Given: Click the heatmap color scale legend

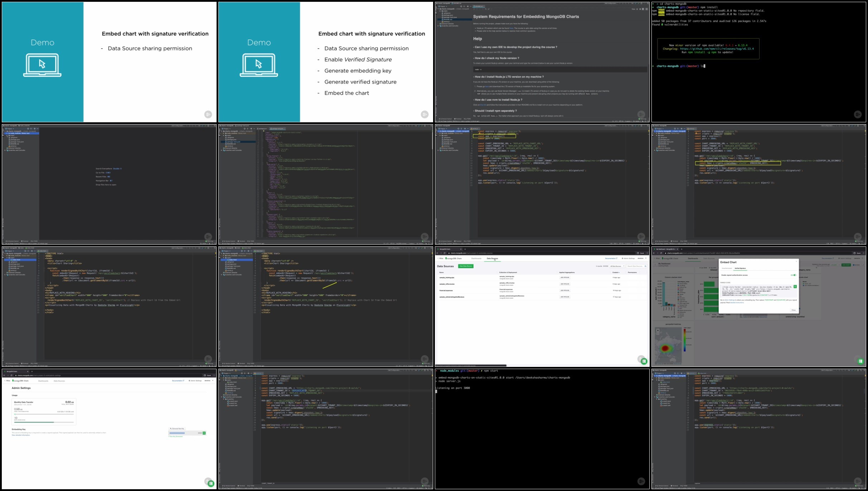Looking at the screenshot, I should tap(685, 340).
